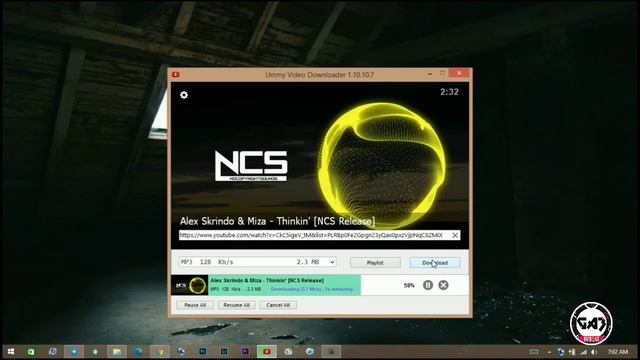This screenshot has height=360, width=640.
Task: Minimize the Ummy Video Downloader window
Action: click(430, 74)
